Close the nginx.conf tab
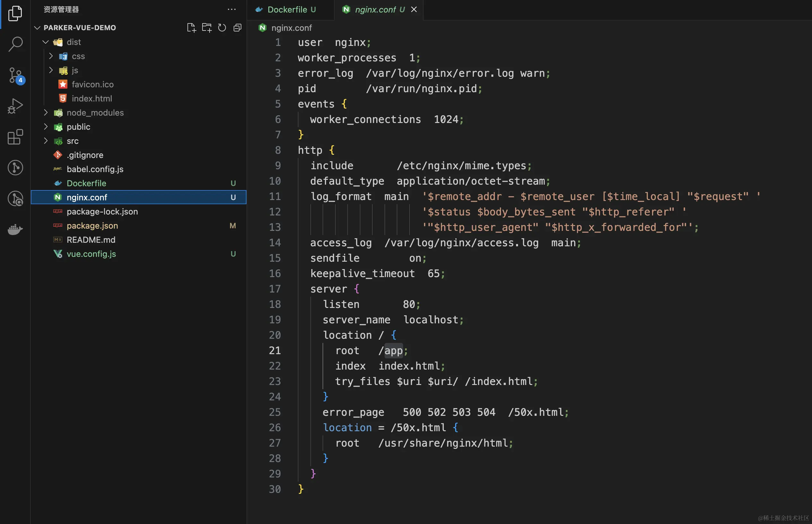 click(414, 10)
